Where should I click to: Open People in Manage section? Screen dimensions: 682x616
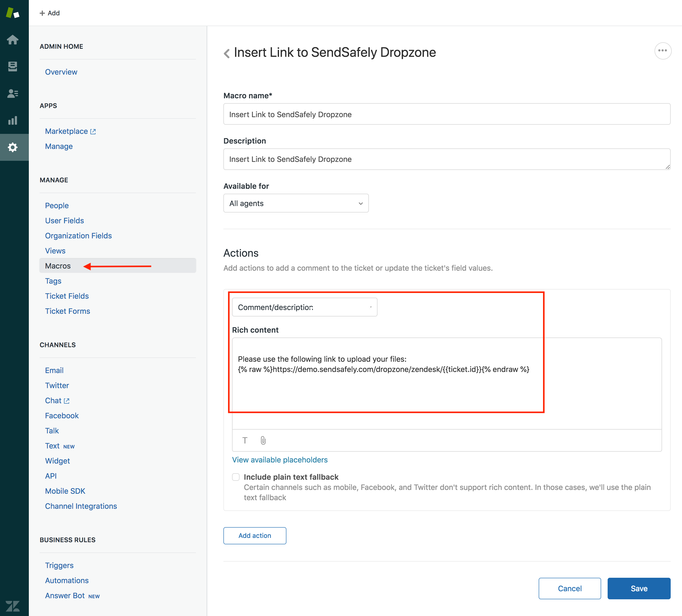coord(57,206)
